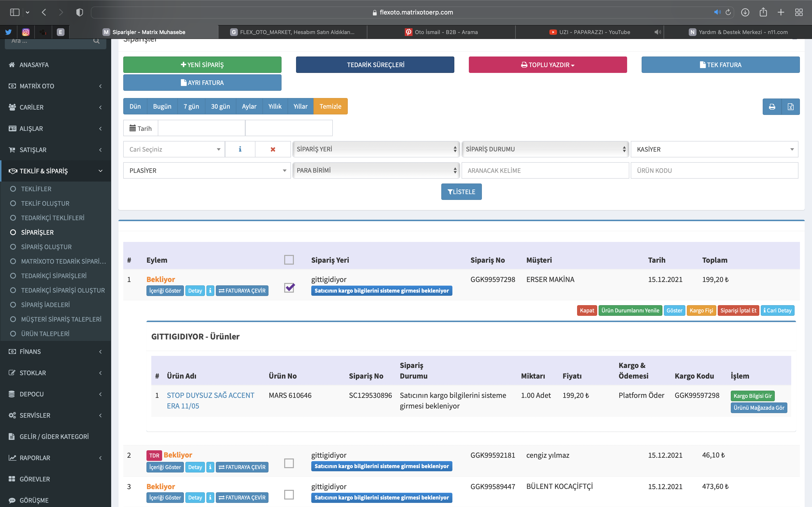The width and height of the screenshot is (812, 507).
Task: Click the page reload icon in address bar
Action: coord(728,12)
